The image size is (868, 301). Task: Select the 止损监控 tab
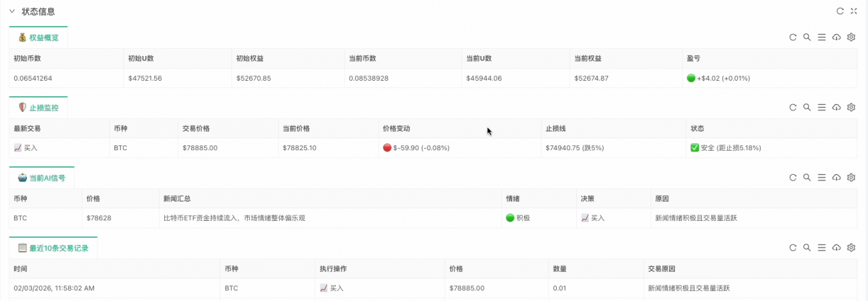click(39, 107)
